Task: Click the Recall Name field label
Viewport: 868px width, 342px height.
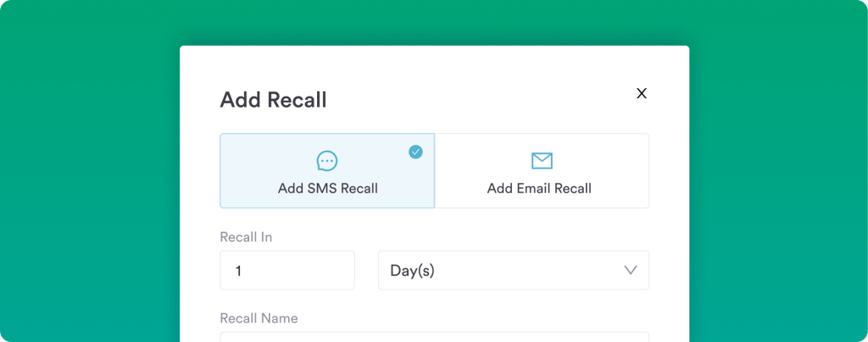Action: click(259, 318)
